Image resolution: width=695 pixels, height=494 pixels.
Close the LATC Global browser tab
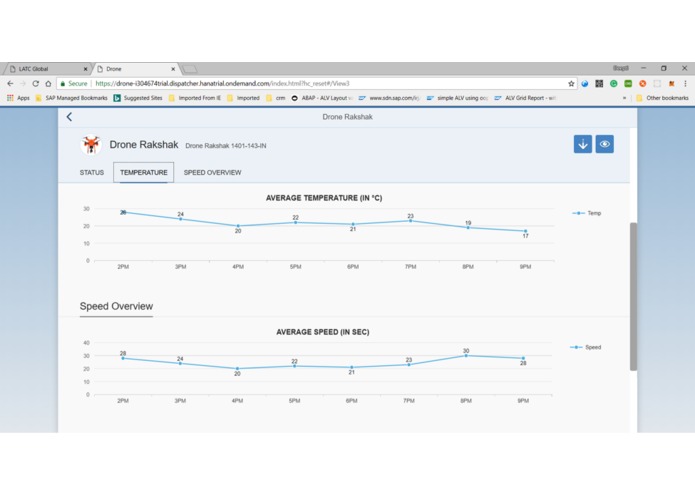coord(86,69)
